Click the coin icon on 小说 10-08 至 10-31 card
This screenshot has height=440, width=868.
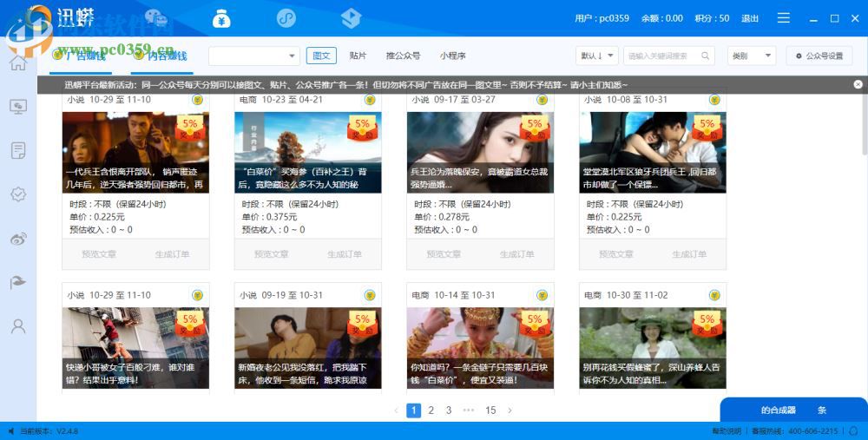coord(714,100)
